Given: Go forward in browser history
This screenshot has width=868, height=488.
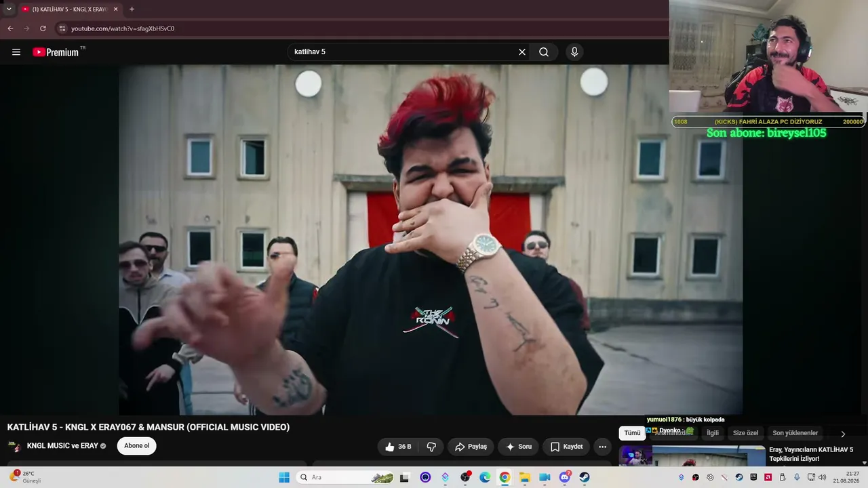Looking at the screenshot, I should pyautogui.click(x=26, y=28).
